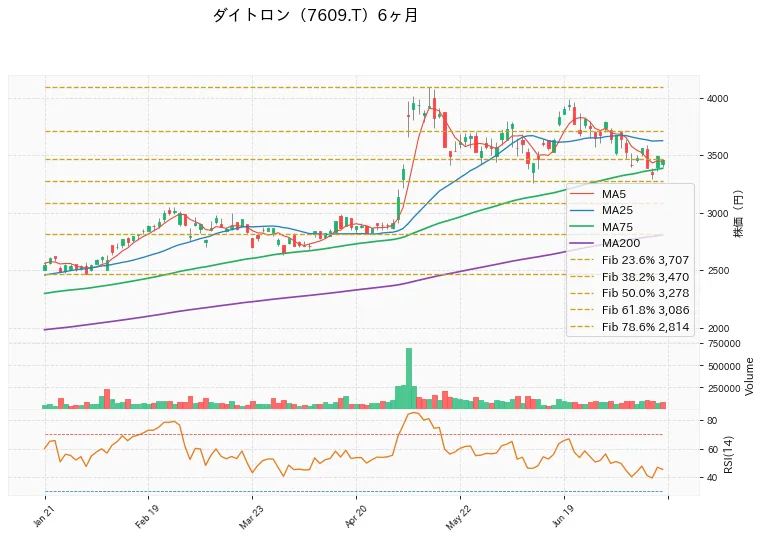Select the Fib 50.0% 3,278 legend entry
764x539 pixels.
tap(630, 293)
